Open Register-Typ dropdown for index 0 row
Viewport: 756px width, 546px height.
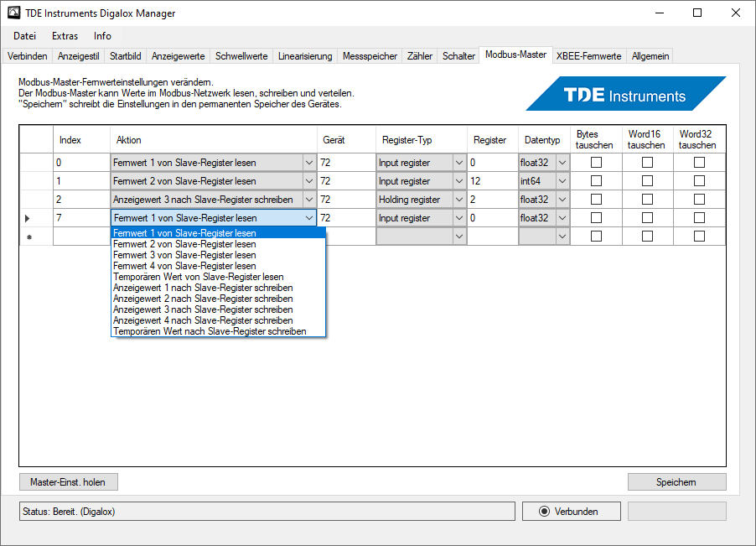click(x=459, y=163)
